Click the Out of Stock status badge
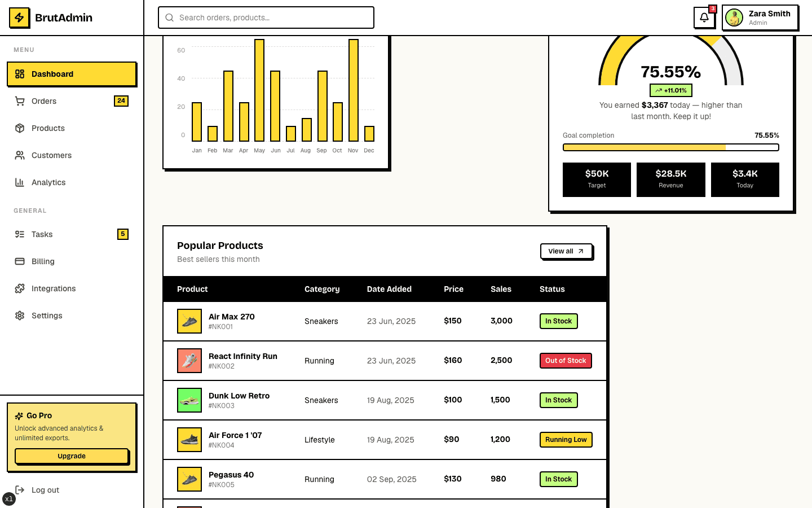Screen dimensions: 812x508 (x=566, y=361)
